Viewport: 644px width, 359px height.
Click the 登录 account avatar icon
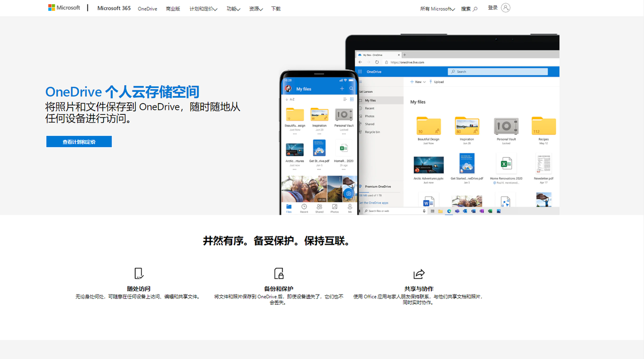tap(506, 8)
